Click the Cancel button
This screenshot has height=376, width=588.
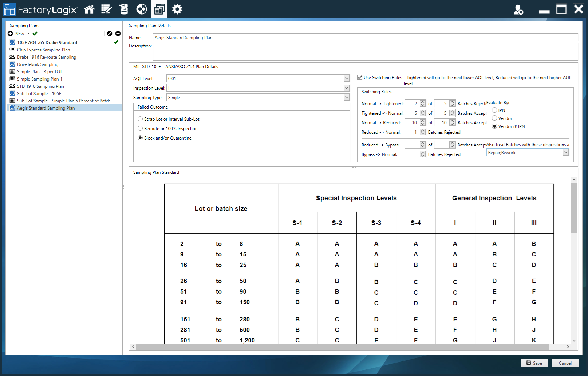coord(565,363)
